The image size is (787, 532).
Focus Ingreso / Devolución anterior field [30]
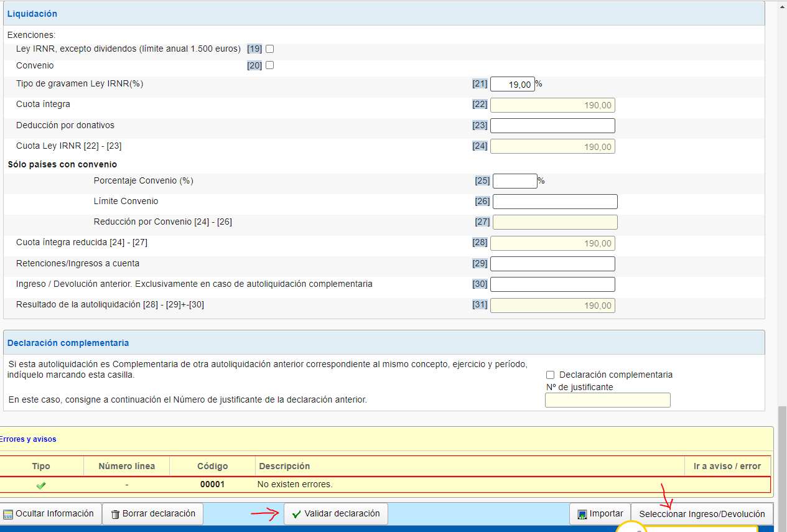pyautogui.click(x=552, y=284)
